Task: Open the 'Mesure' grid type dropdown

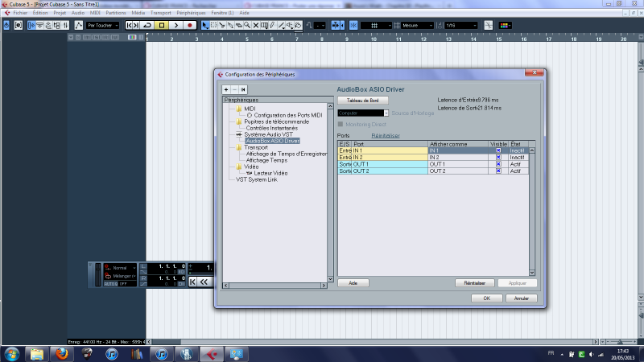Action: (417, 26)
